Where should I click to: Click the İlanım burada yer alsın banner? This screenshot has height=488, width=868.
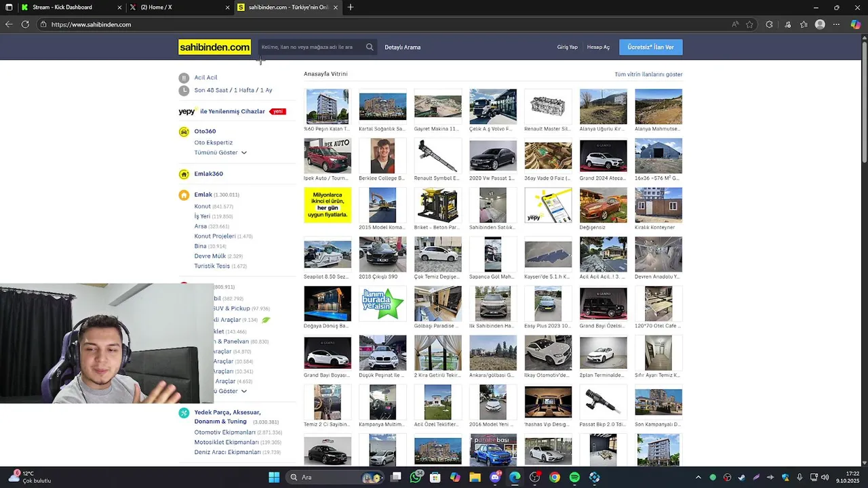pyautogui.click(x=382, y=304)
